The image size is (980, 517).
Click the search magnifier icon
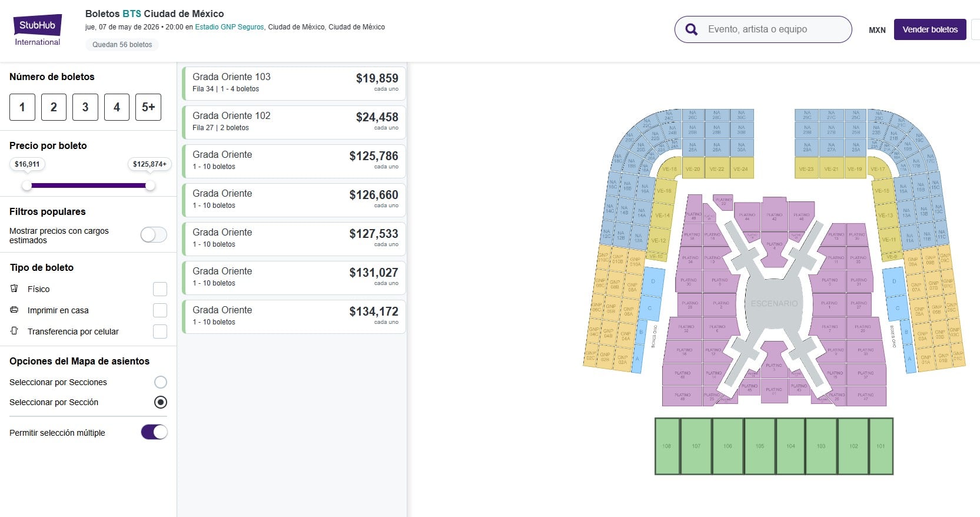[x=690, y=29]
